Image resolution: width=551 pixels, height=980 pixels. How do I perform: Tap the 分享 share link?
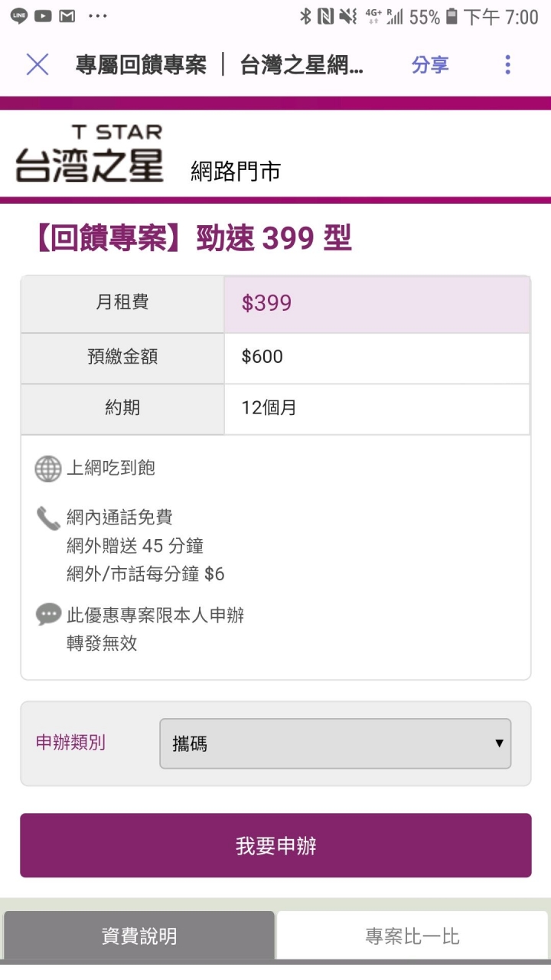[430, 65]
